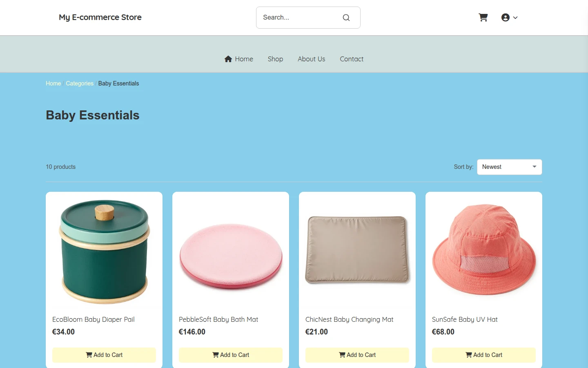
Task: Go to the About Us page
Action: point(311,59)
